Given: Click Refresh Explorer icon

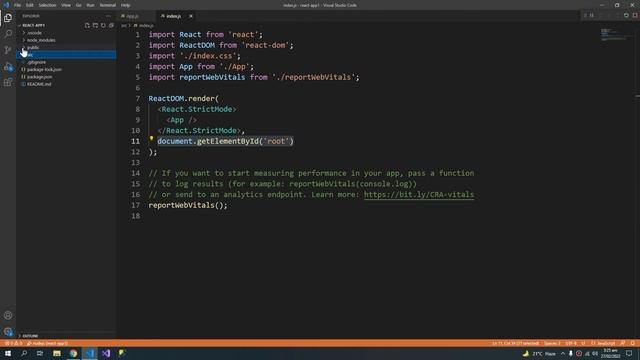Looking at the screenshot, I should 103,25.
